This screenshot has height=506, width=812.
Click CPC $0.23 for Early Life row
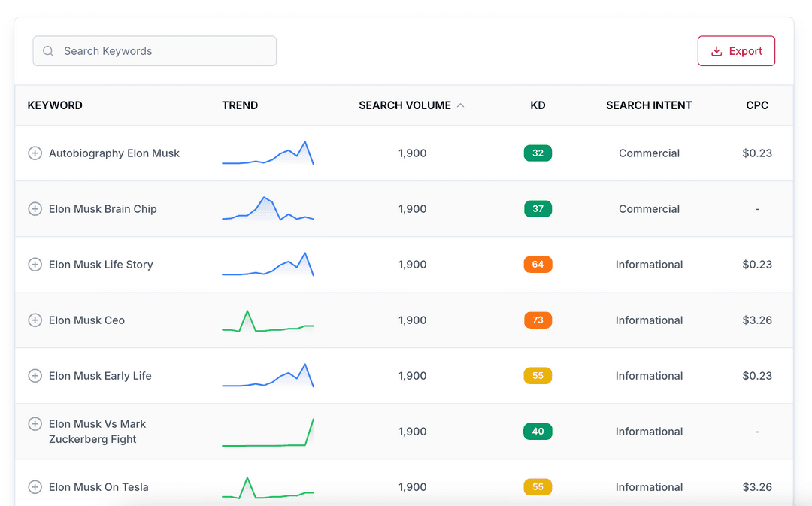click(757, 376)
